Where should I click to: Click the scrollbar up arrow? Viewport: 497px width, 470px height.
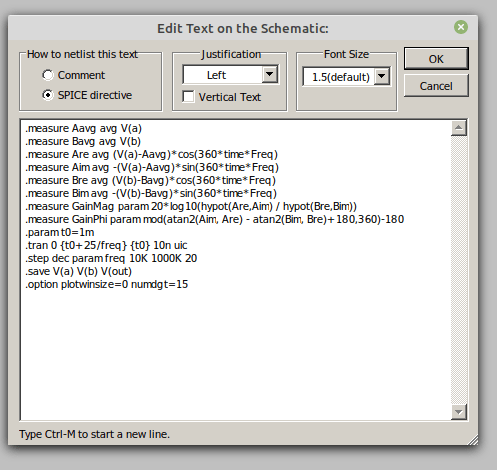coord(459,128)
